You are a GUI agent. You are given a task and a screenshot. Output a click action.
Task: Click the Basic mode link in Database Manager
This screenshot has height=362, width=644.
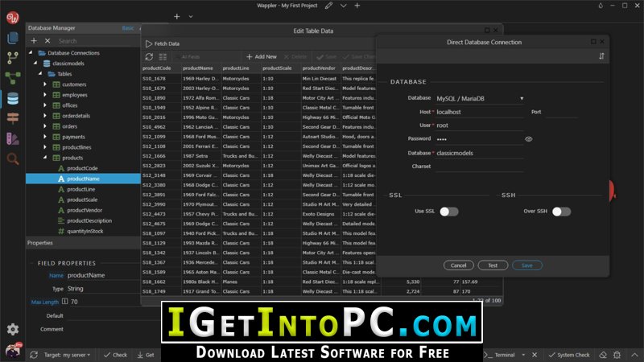click(128, 28)
